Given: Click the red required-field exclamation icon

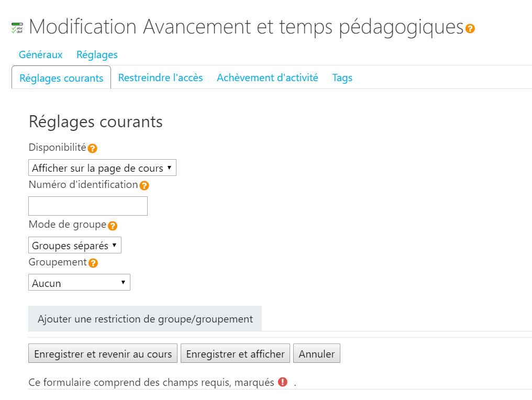Looking at the screenshot, I should click(283, 382).
